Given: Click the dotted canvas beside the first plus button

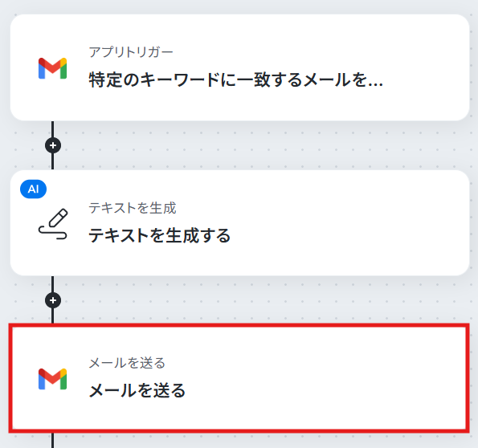Looking at the screenshot, I should pyautogui.click(x=244, y=145).
